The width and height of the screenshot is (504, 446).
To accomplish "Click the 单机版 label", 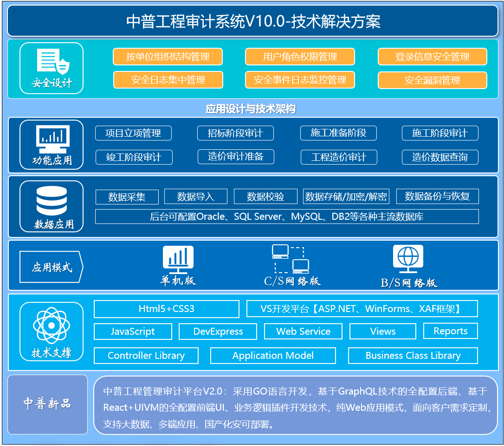I will [178, 280].
